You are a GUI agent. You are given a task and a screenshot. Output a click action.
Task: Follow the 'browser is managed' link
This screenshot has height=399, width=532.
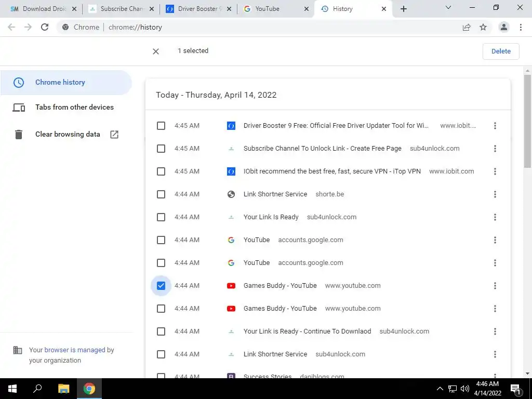75,350
